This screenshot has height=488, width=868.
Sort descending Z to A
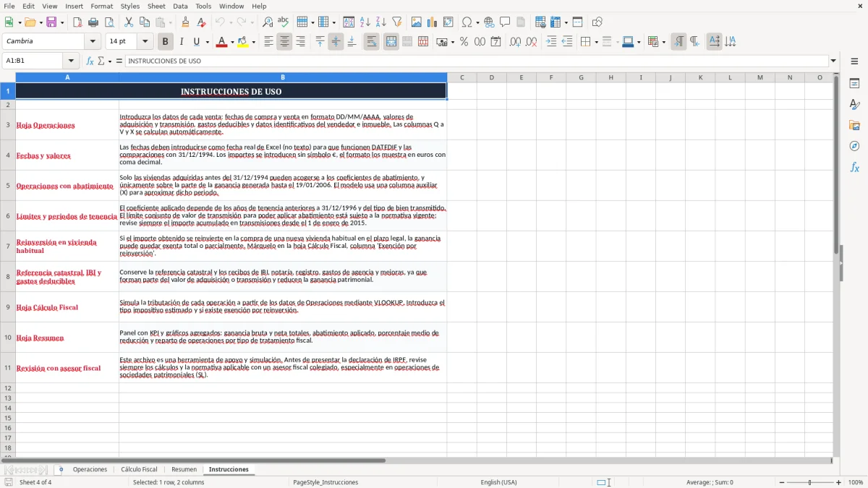(381, 22)
